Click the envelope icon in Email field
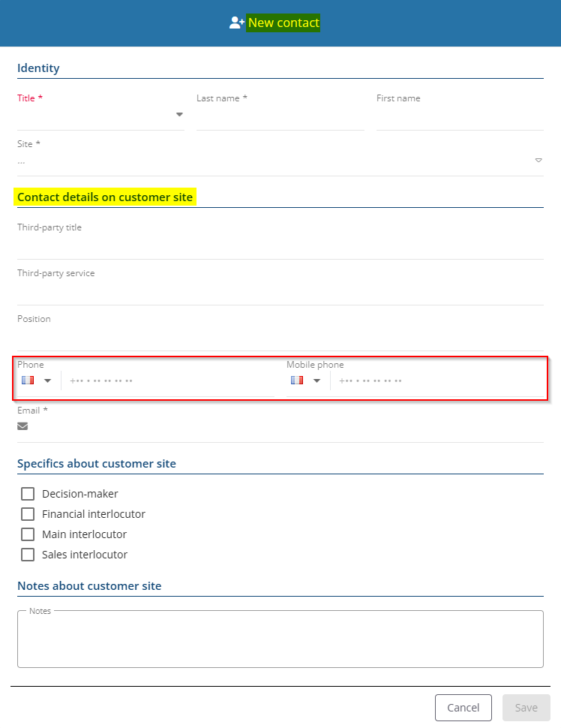 [22, 426]
